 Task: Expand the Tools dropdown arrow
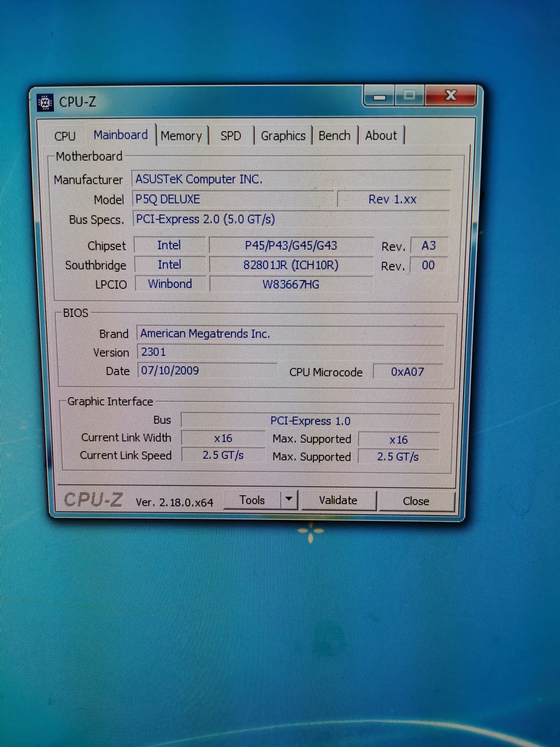click(x=289, y=499)
